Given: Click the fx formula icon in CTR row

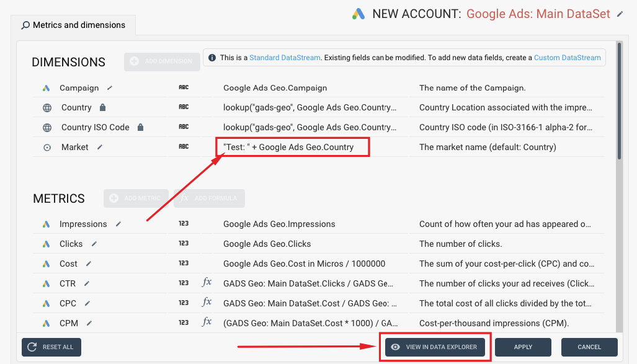Looking at the screenshot, I should click(x=207, y=282).
